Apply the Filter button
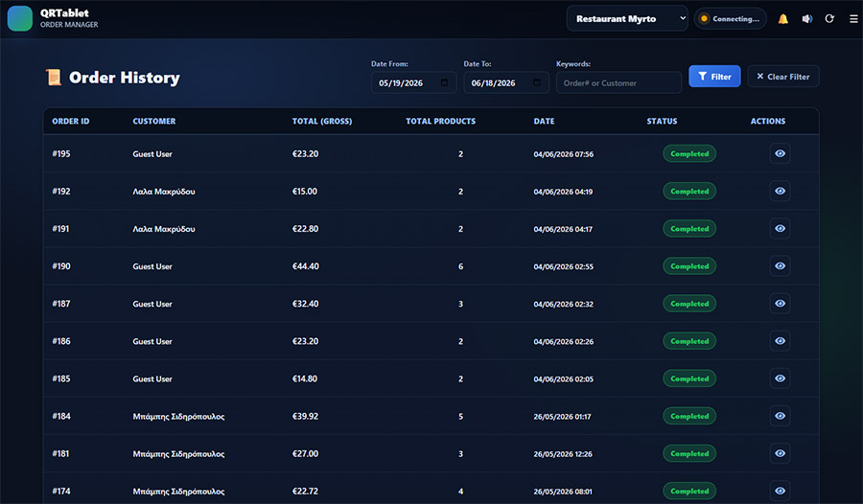The width and height of the screenshot is (863, 504). [x=714, y=77]
